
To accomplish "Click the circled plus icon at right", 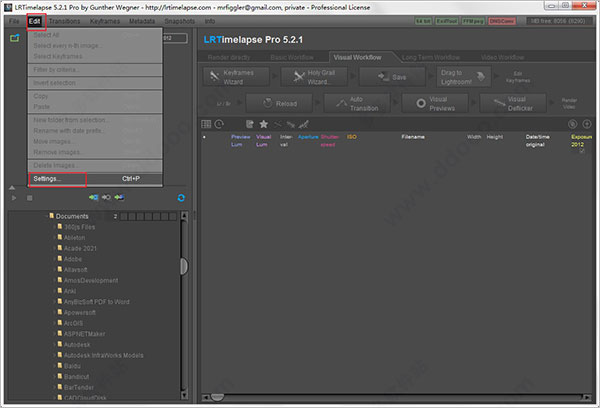I will pos(587,124).
